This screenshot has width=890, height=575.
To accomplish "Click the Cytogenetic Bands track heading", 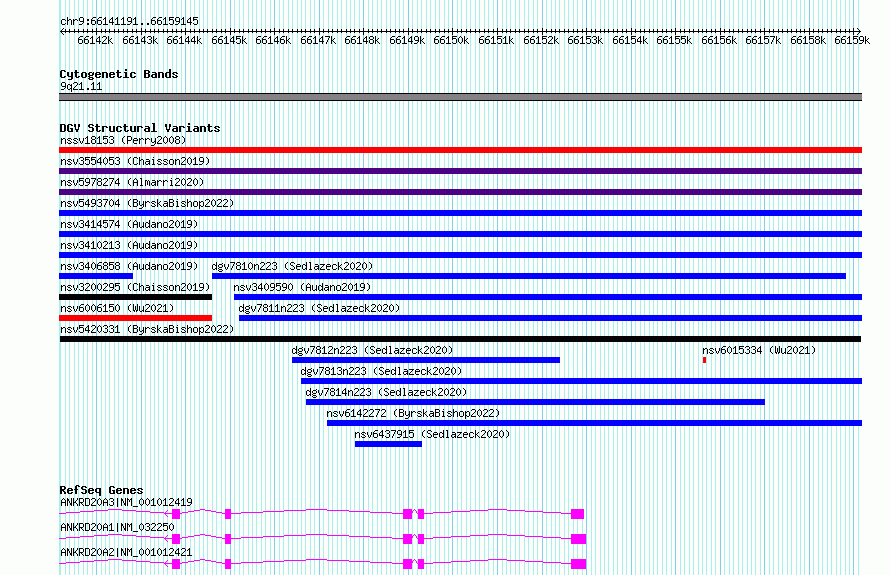I will [119, 74].
